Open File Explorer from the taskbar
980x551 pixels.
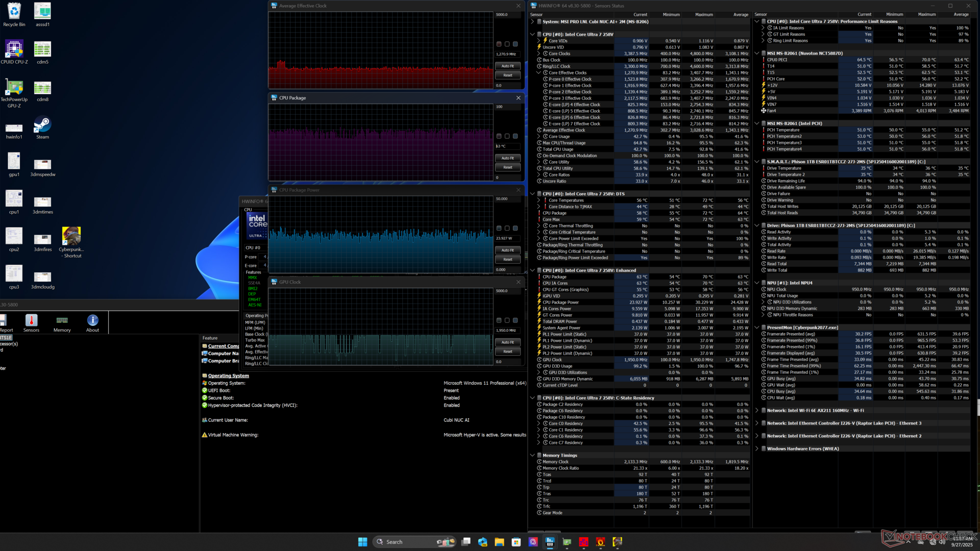pos(499,542)
